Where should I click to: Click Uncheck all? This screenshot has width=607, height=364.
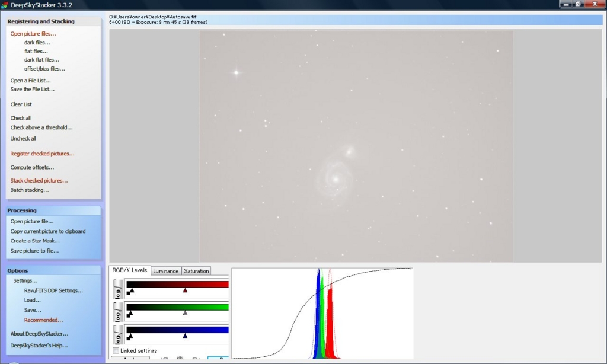pos(23,138)
